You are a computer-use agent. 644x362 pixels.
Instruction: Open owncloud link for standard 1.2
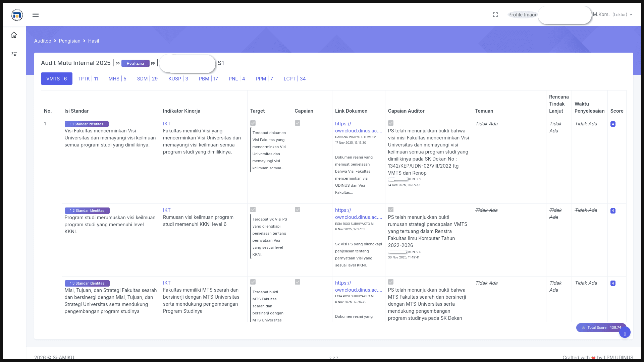click(358, 214)
